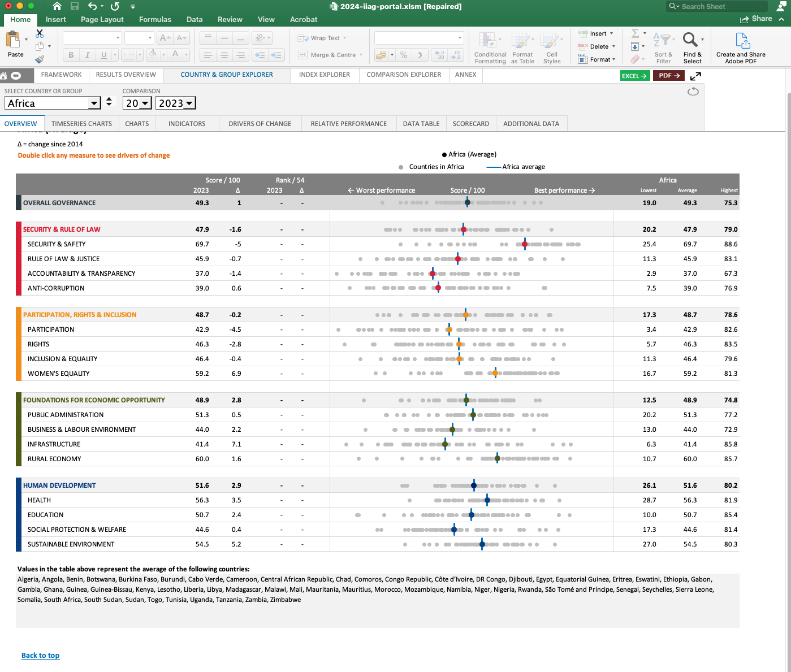Viewport: 791px width, 672px height.
Task: Click the Redo icon
Action: coord(115,6)
